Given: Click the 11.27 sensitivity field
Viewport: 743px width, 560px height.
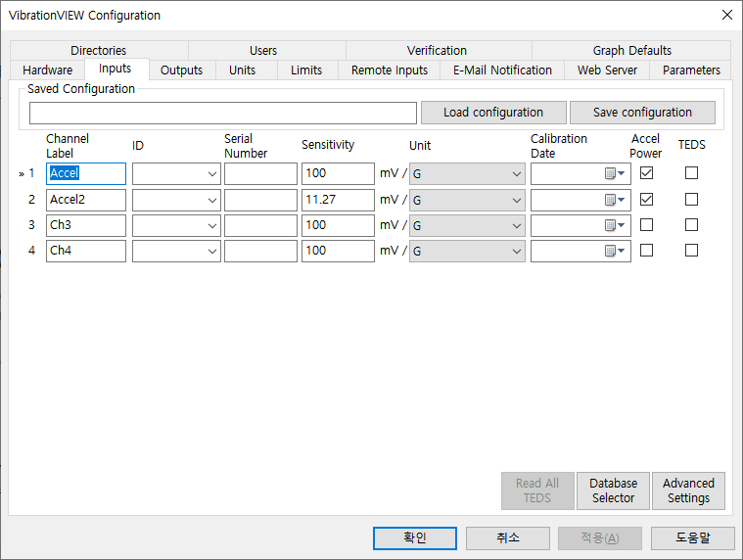Looking at the screenshot, I should pyautogui.click(x=338, y=200).
